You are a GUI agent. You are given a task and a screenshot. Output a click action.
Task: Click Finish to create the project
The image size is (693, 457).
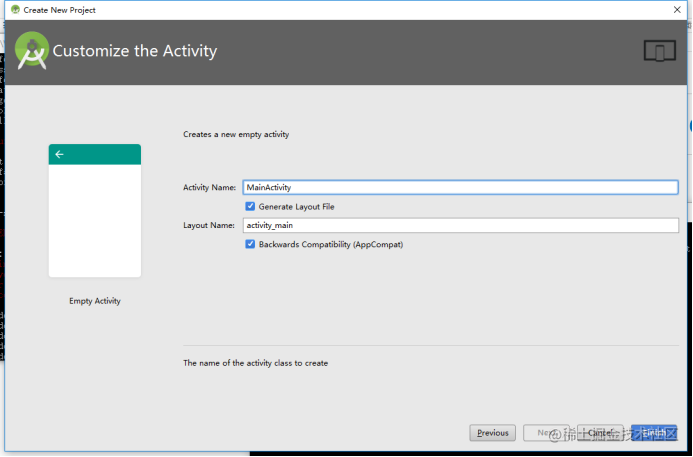[x=654, y=433]
